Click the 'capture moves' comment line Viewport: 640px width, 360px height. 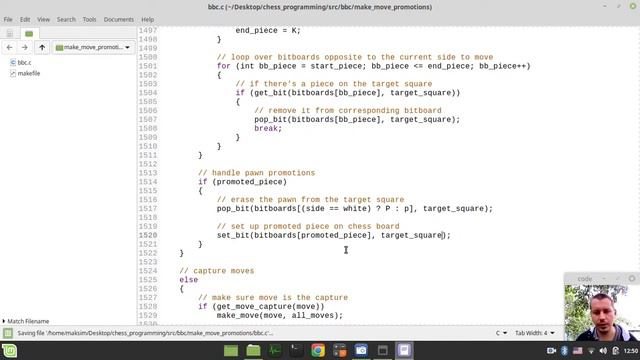(x=217, y=271)
